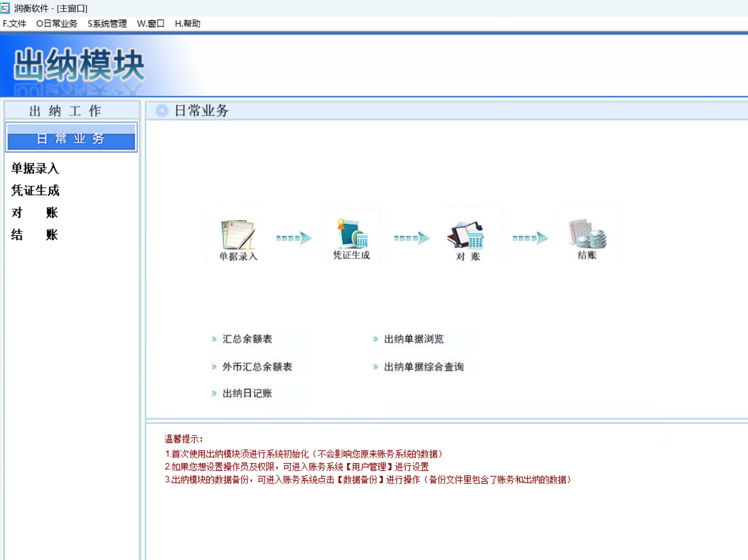The width and height of the screenshot is (748, 560).
Task: Select 对账 in the left sidebar
Action: coord(35,212)
